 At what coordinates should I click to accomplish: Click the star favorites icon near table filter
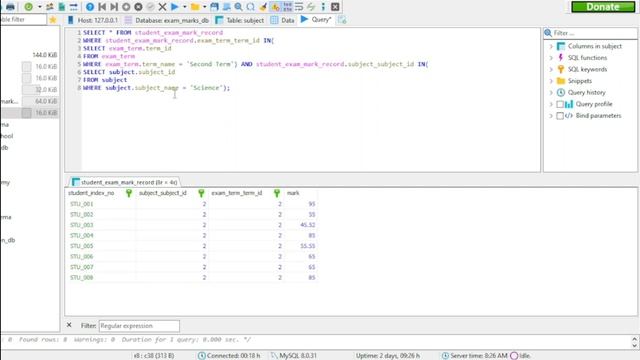click(x=53, y=20)
